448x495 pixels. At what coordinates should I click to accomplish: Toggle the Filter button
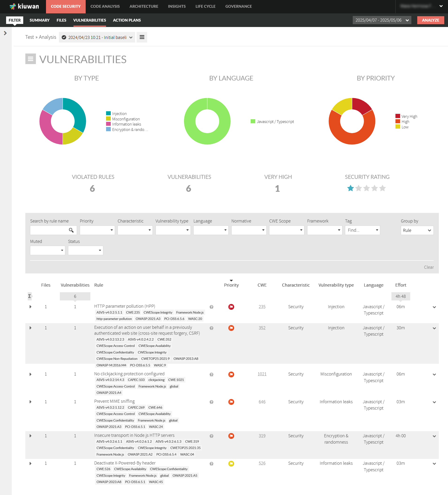coord(15,20)
